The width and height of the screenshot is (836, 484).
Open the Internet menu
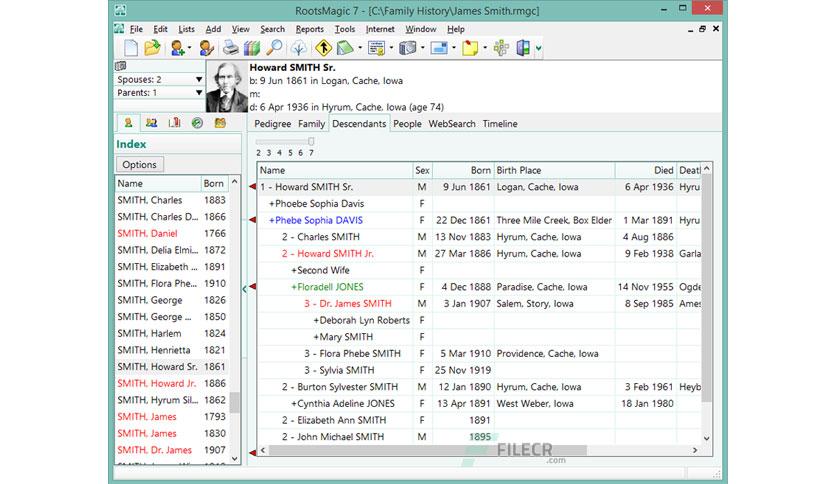point(380,29)
